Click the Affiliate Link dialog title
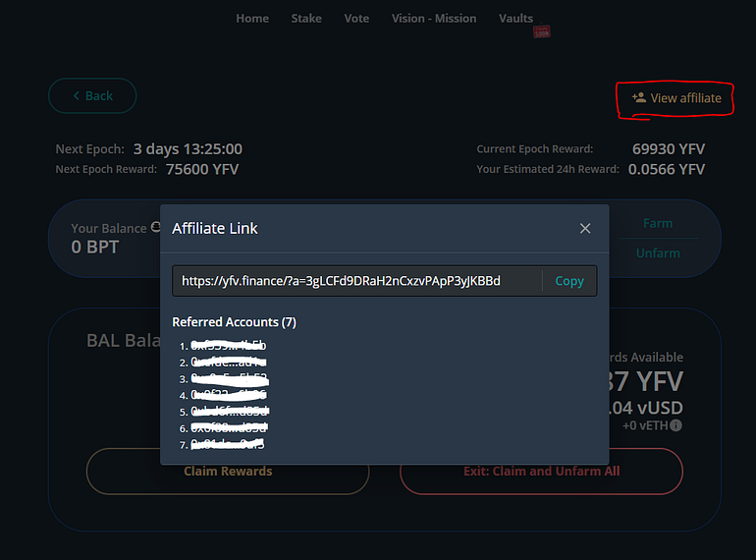The width and height of the screenshot is (756, 560). point(215,228)
